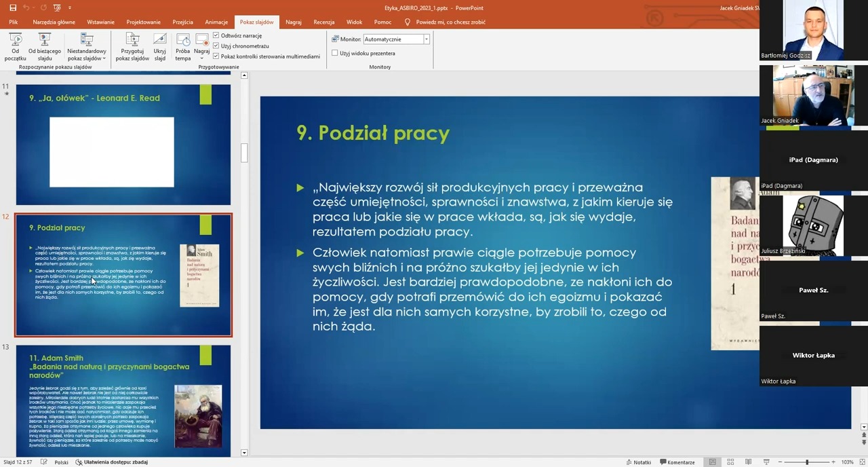The height and width of the screenshot is (467, 868).
Task: Click animation star marker beside slide 11
Action: tap(7, 94)
